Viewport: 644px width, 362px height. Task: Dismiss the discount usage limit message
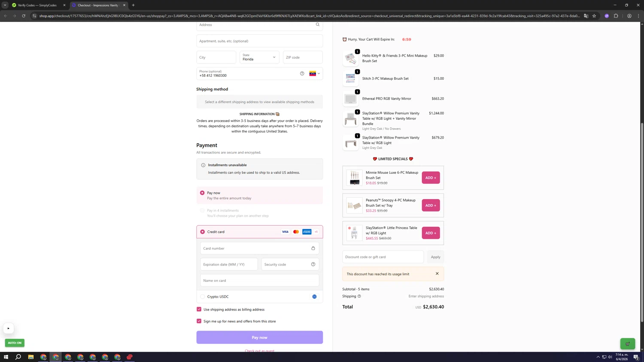pyautogui.click(x=437, y=274)
